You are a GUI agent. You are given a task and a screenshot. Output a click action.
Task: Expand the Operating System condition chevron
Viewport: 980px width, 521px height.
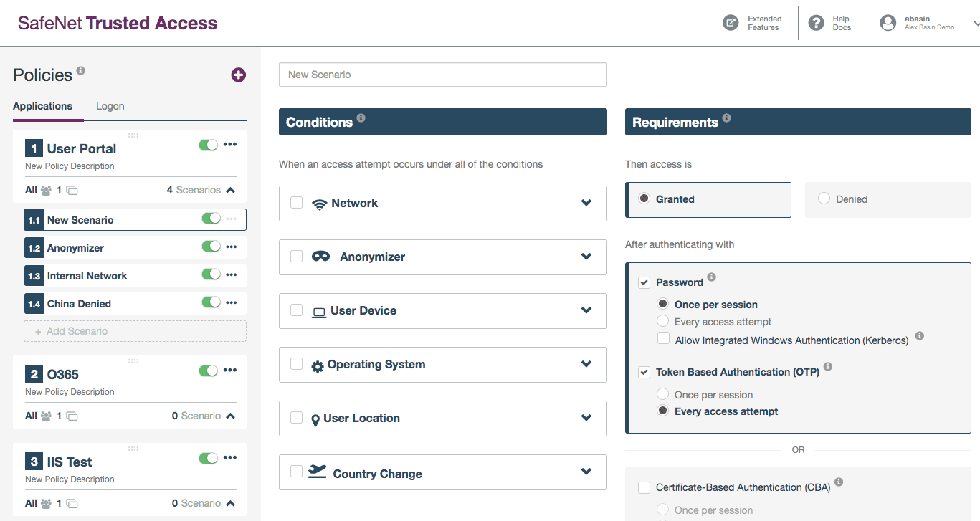point(586,364)
